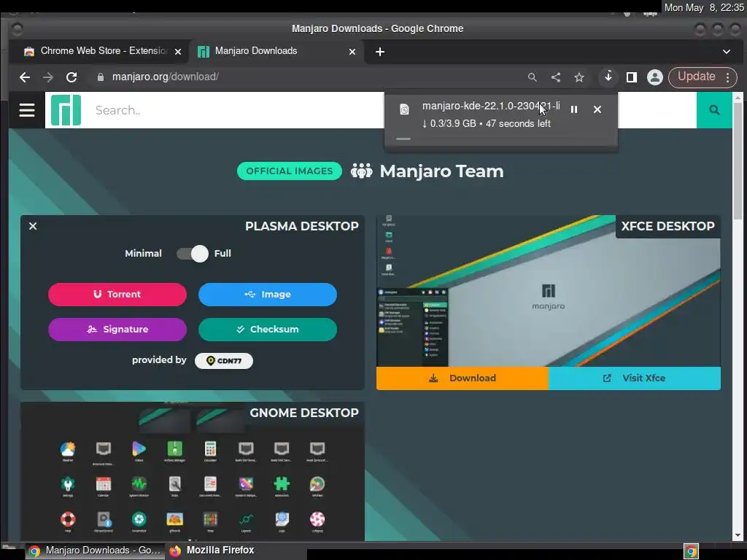Get the Plasma Signature file

[117, 330]
